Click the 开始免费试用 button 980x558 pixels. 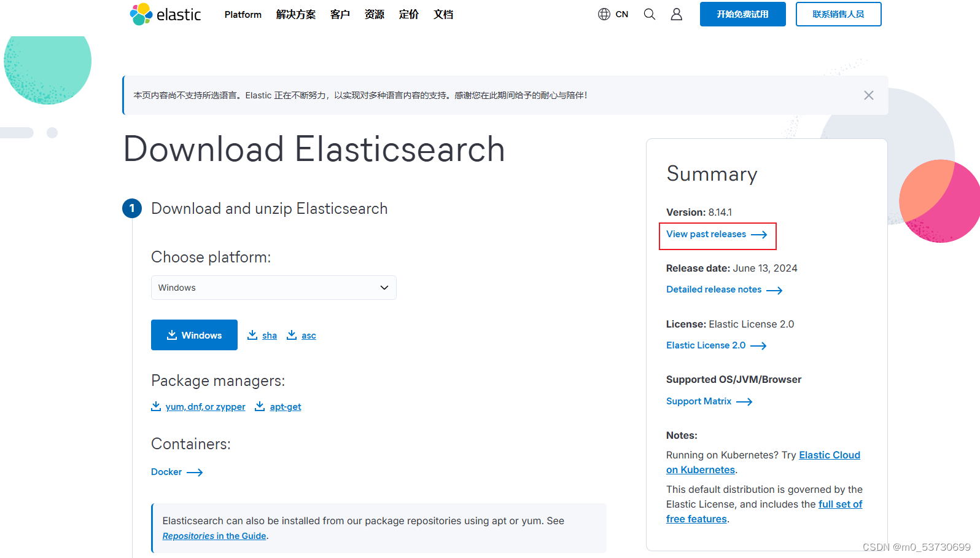[743, 14]
